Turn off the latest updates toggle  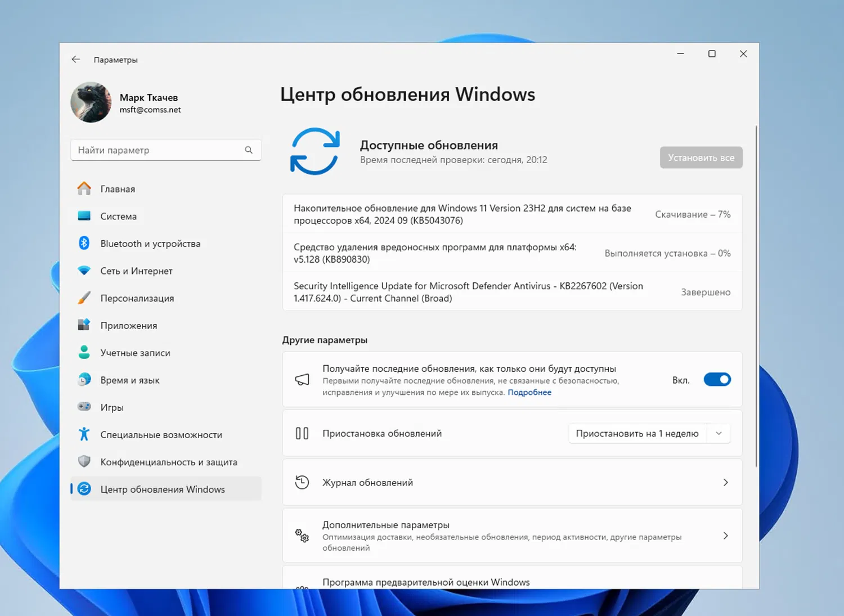pyautogui.click(x=717, y=380)
